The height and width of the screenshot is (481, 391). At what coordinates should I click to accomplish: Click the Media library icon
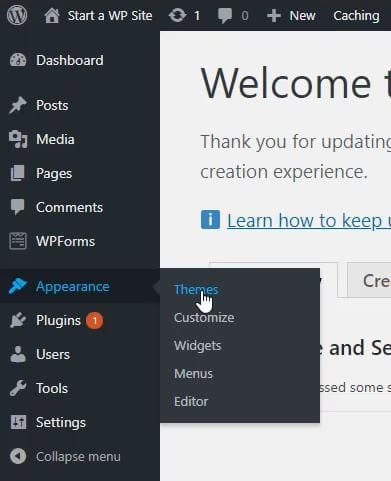point(18,139)
